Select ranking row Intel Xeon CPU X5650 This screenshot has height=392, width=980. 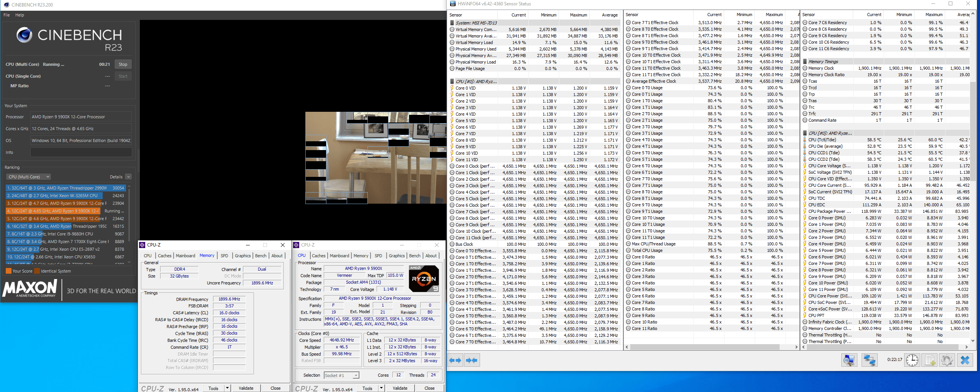66,257
